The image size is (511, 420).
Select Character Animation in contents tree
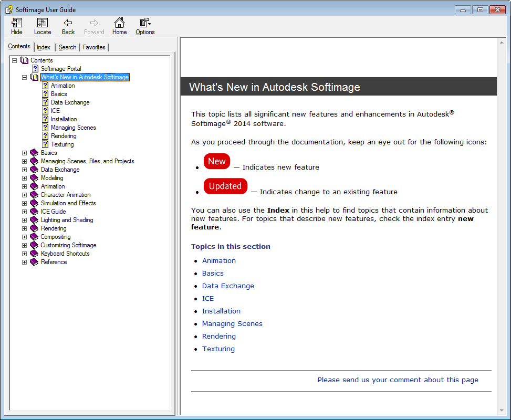(66, 195)
